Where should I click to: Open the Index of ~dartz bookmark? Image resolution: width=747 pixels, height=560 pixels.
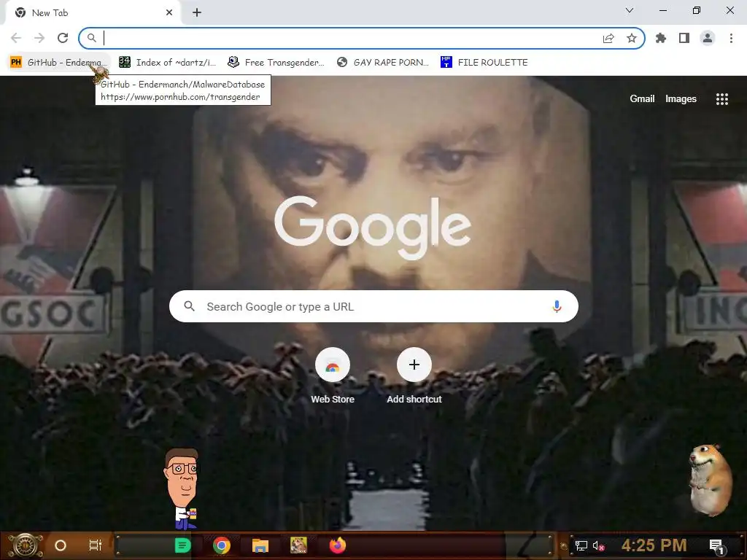pos(168,63)
